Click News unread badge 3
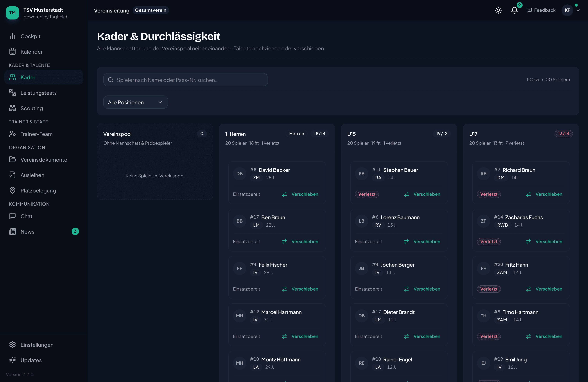 click(x=75, y=231)
